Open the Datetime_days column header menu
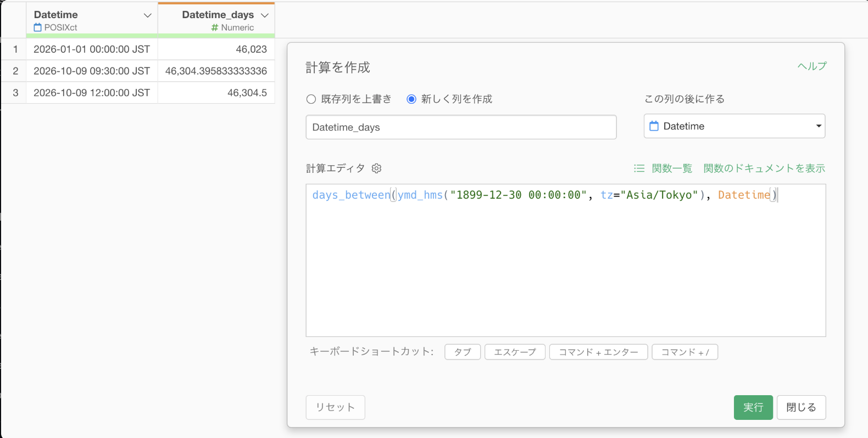This screenshot has width=868, height=438. (x=265, y=15)
